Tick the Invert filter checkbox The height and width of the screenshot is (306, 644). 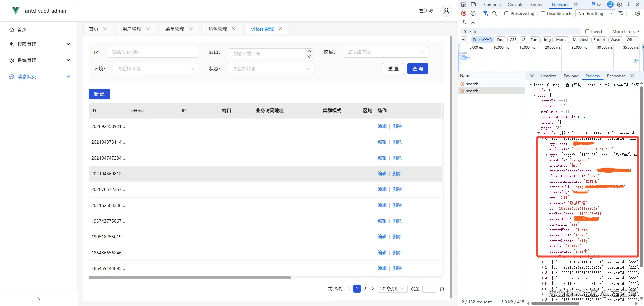(x=587, y=31)
